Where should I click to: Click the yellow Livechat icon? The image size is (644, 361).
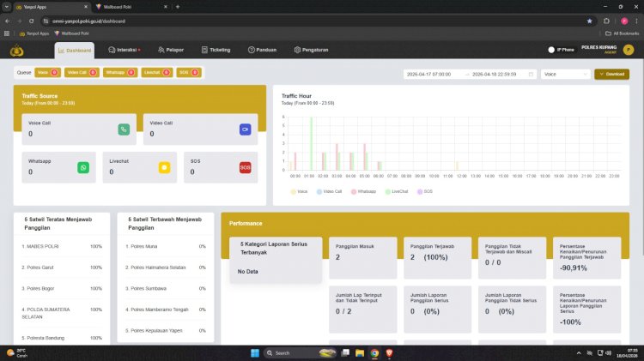(164, 167)
